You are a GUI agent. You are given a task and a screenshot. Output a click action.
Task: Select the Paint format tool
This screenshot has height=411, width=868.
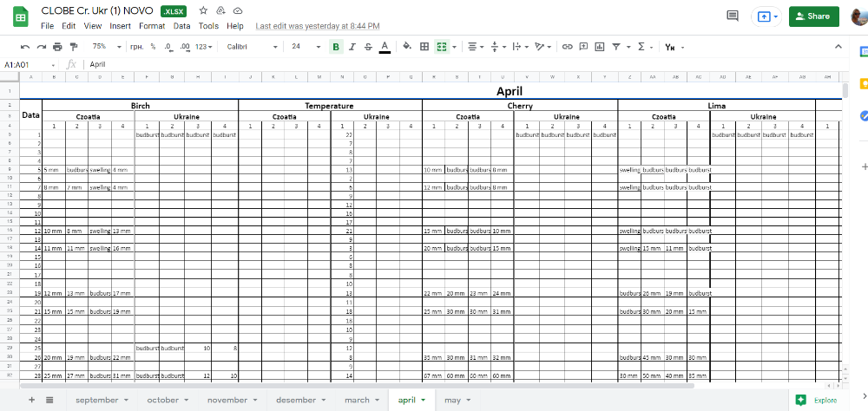tap(73, 47)
